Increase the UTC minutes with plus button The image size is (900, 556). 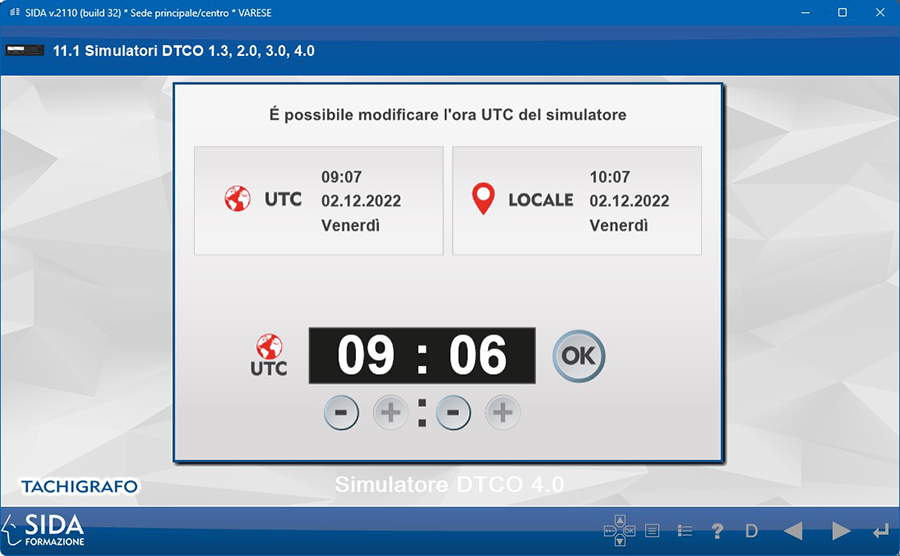click(503, 412)
